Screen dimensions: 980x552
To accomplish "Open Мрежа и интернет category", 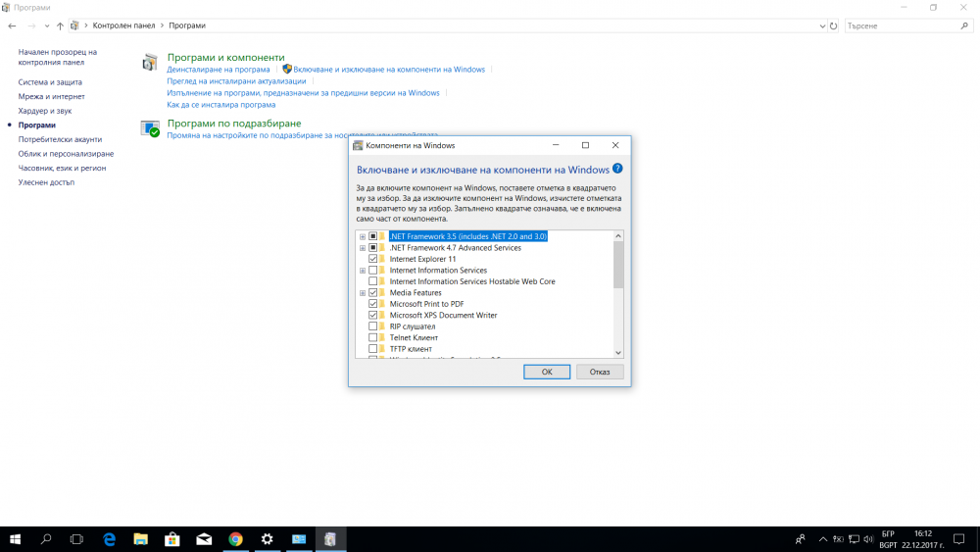I will pos(51,96).
